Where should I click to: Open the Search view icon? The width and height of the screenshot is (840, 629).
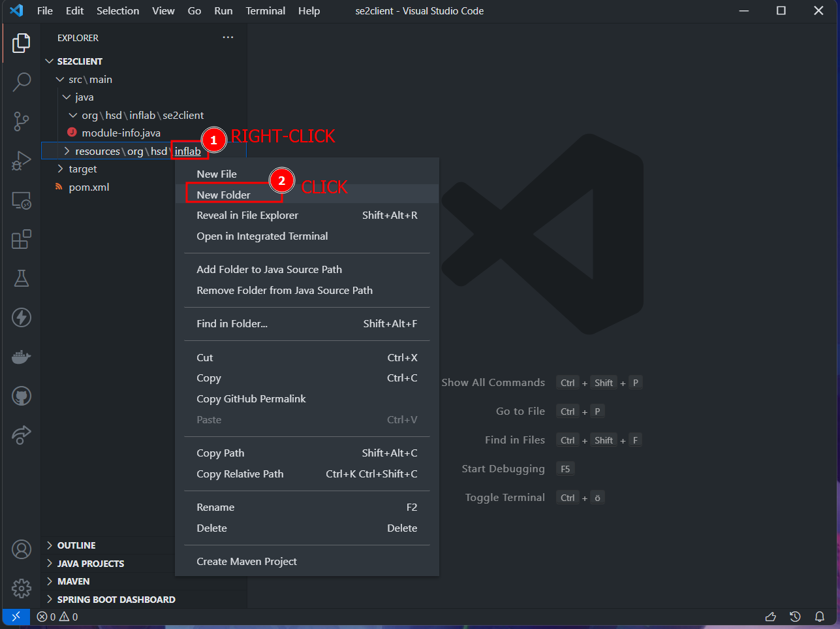coord(22,82)
